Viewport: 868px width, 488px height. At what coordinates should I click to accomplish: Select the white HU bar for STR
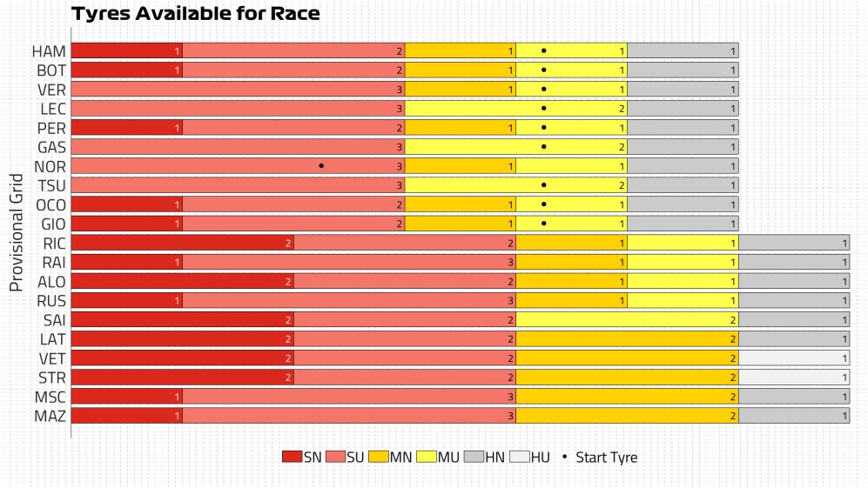[x=793, y=378]
